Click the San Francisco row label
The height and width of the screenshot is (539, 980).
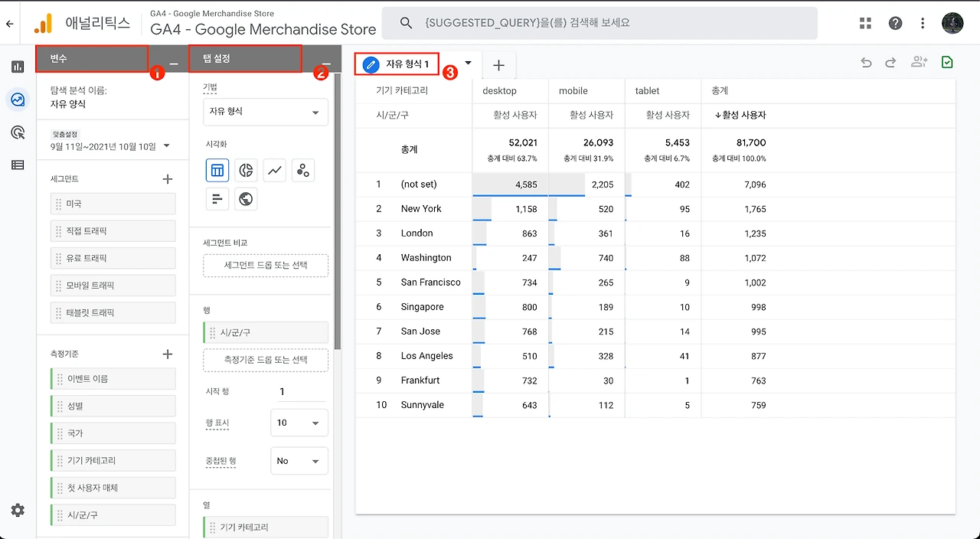click(x=430, y=282)
